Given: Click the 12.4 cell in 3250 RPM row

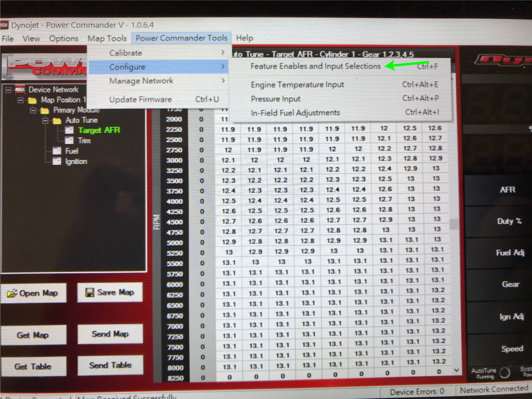Looking at the screenshot, I should tap(385, 169).
